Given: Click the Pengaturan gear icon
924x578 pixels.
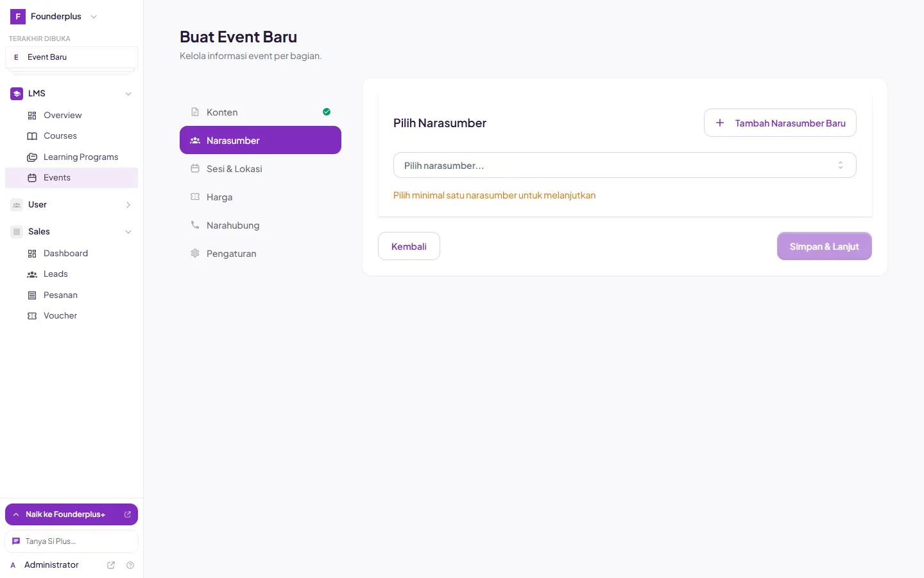Looking at the screenshot, I should pos(195,254).
